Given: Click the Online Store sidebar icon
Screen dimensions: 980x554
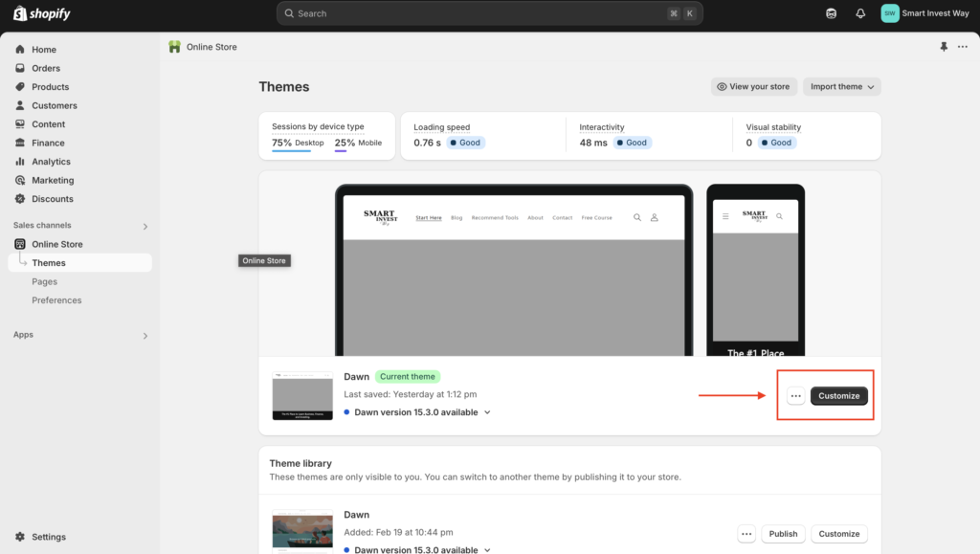Looking at the screenshot, I should [20, 244].
